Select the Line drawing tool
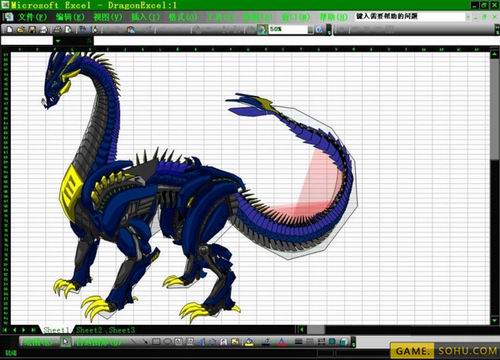Screen dimensions: 500x360 click(x=133, y=342)
